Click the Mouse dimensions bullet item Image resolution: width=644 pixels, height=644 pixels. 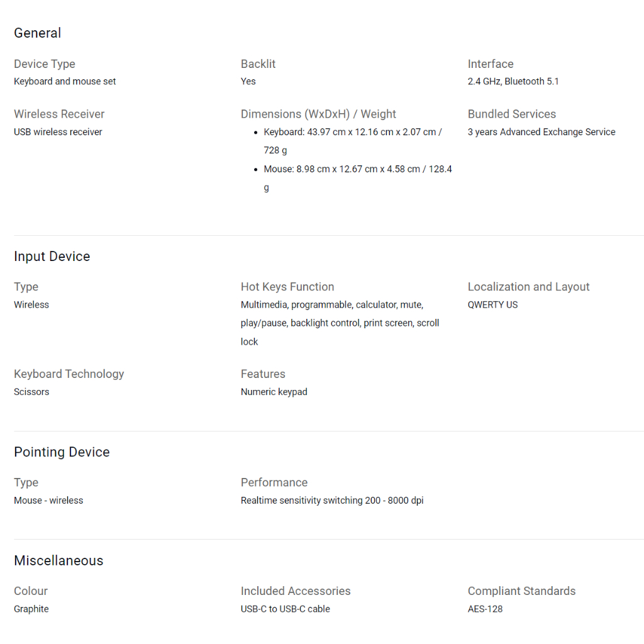coord(357,178)
